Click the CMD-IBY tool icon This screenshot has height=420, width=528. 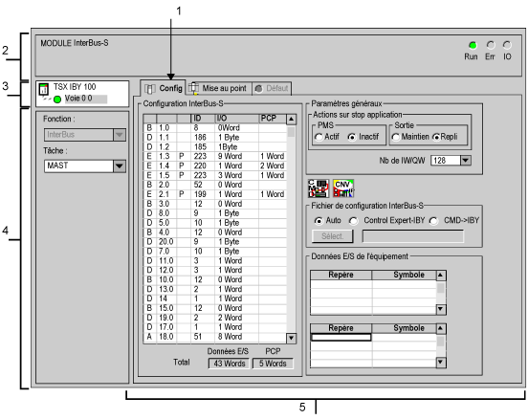[319, 188]
